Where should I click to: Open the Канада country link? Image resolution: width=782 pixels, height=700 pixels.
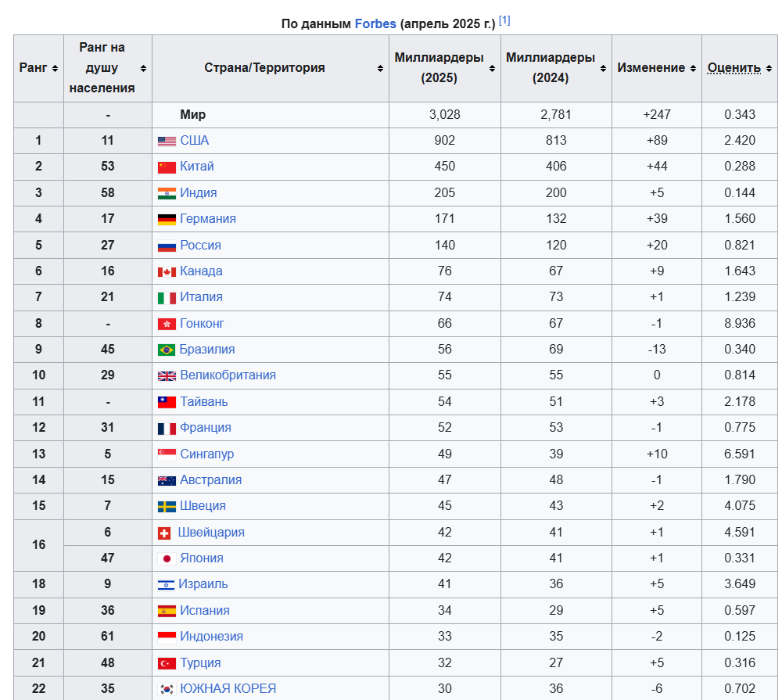pos(201,271)
